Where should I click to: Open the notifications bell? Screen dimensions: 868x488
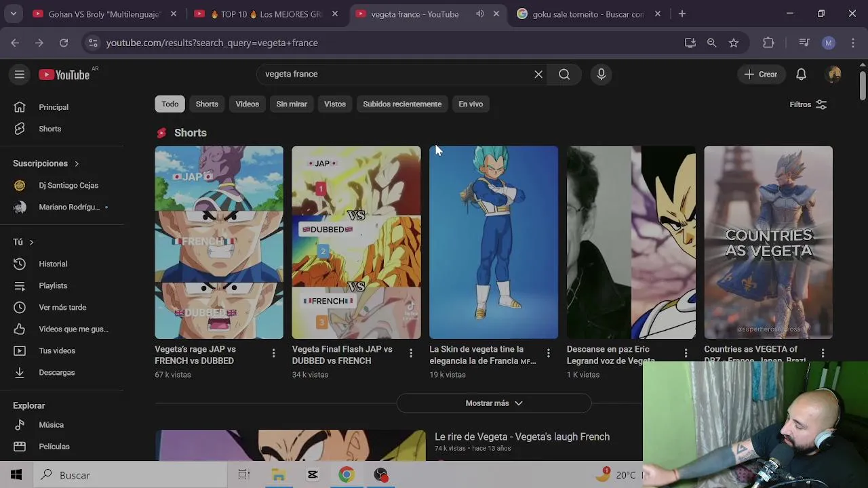[801, 75]
